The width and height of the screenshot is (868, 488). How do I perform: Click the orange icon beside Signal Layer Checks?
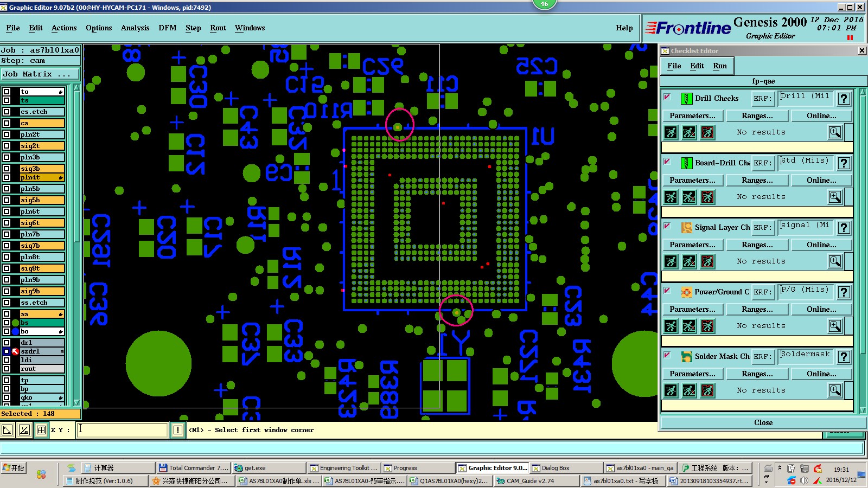(686, 228)
